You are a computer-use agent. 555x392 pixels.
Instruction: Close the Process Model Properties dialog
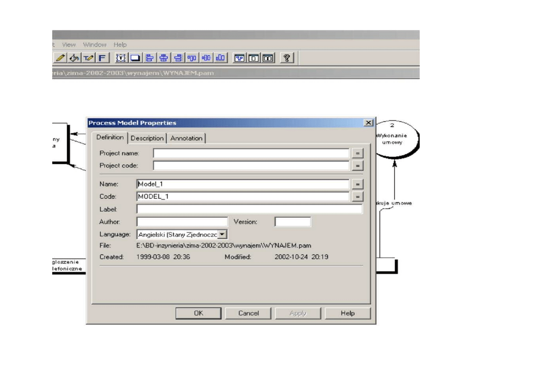click(x=368, y=123)
